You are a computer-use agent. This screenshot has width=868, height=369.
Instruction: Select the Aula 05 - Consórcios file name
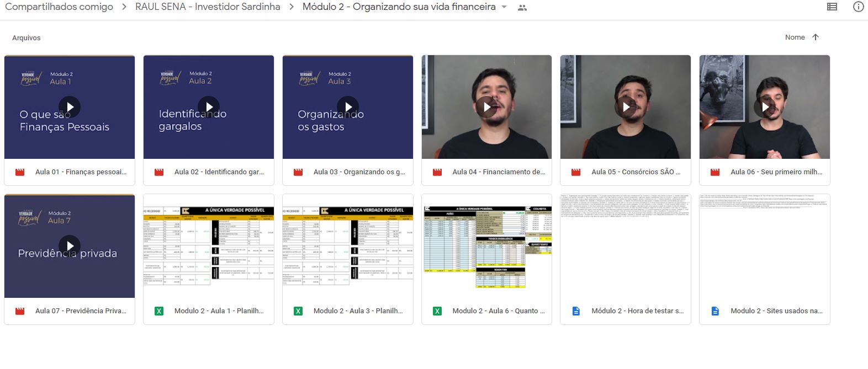tap(636, 172)
